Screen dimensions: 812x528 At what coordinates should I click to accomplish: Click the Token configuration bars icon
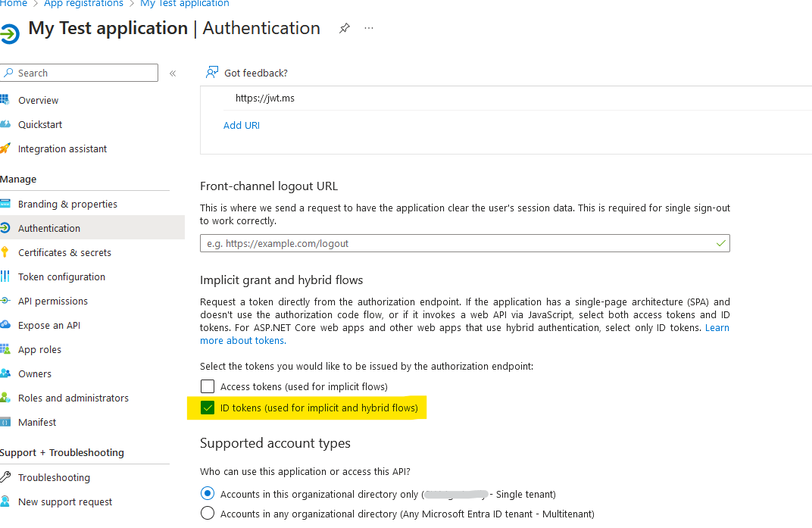tap(5, 276)
